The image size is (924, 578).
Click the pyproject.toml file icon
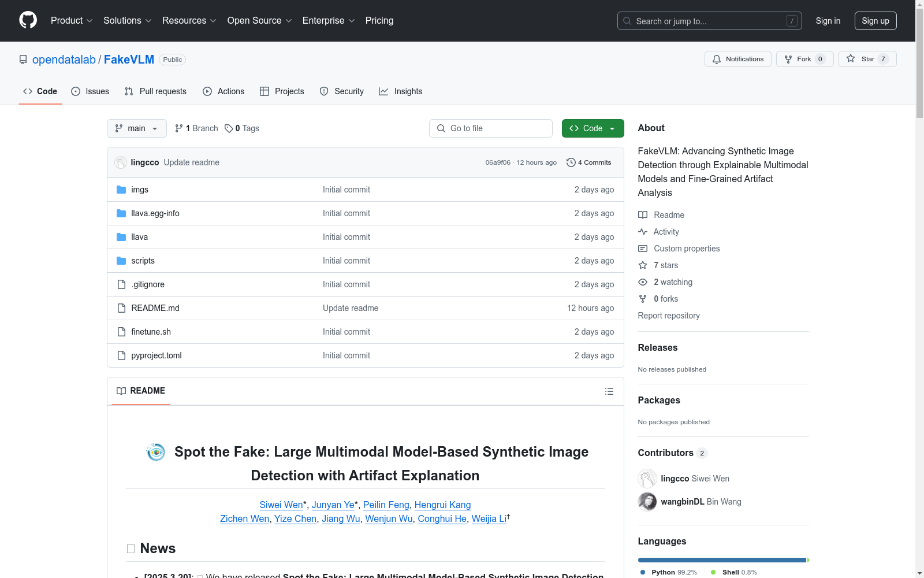[x=121, y=355]
